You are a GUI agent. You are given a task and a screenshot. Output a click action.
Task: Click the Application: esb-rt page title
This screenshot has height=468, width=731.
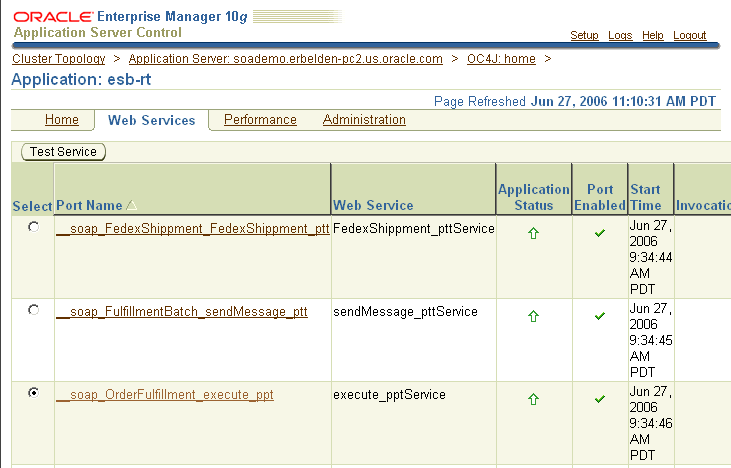[81, 80]
